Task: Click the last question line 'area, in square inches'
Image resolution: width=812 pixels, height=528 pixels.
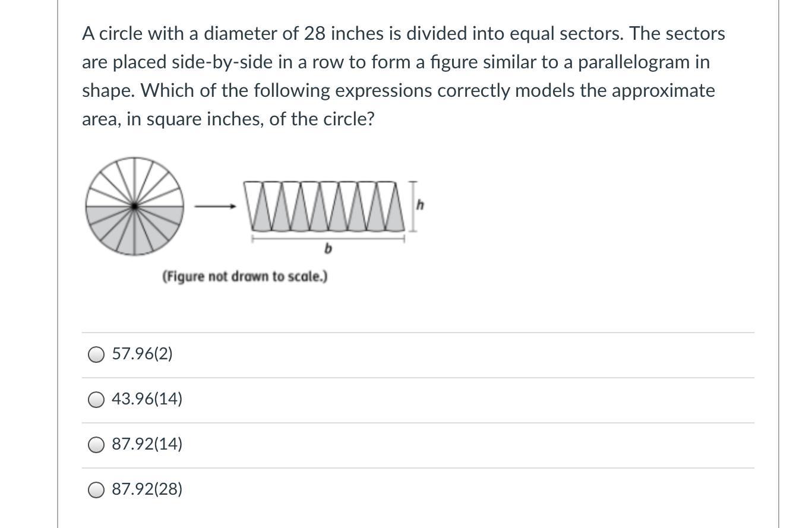Action: click(228, 119)
